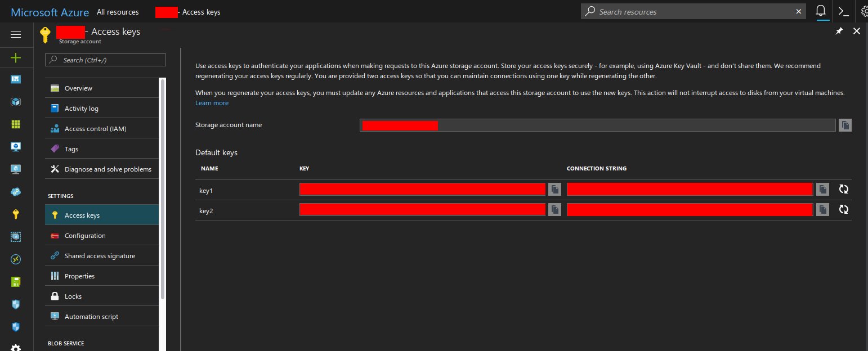This screenshot has height=351, width=868.
Task: Regenerate key2 with the refresh icon
Action: pyautogui.click(x=843, y=209)
